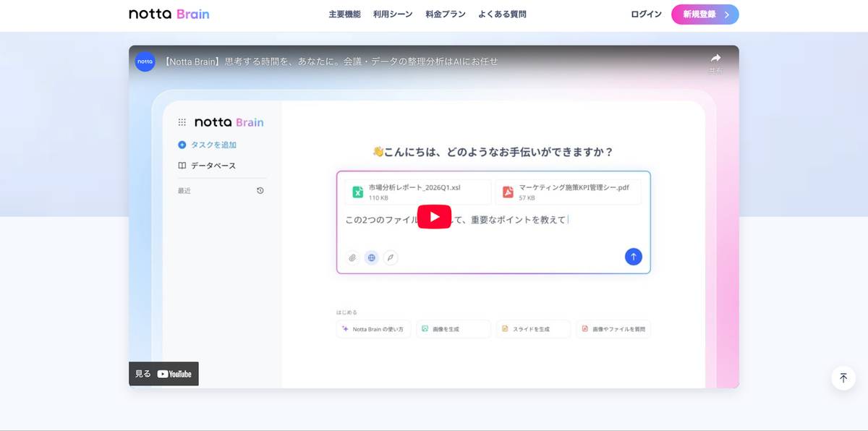
Task: Toggle the globe web search option
Action: pos(371,257)
